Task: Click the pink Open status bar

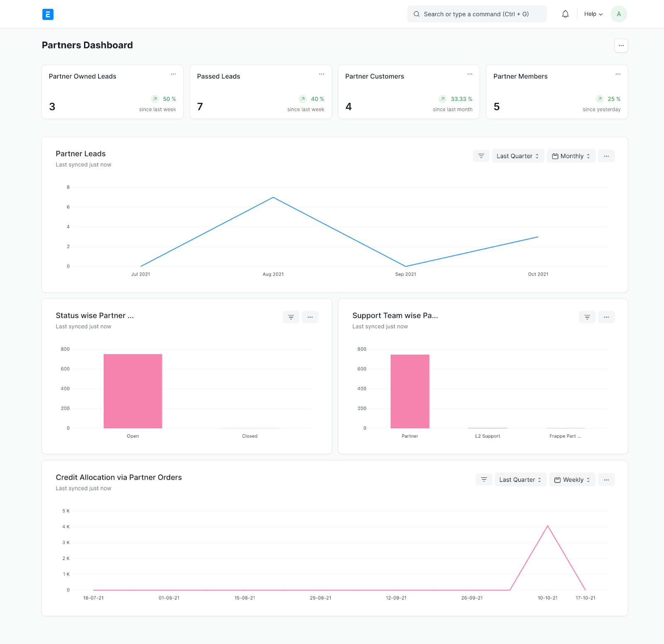Action: pos(133,391)
